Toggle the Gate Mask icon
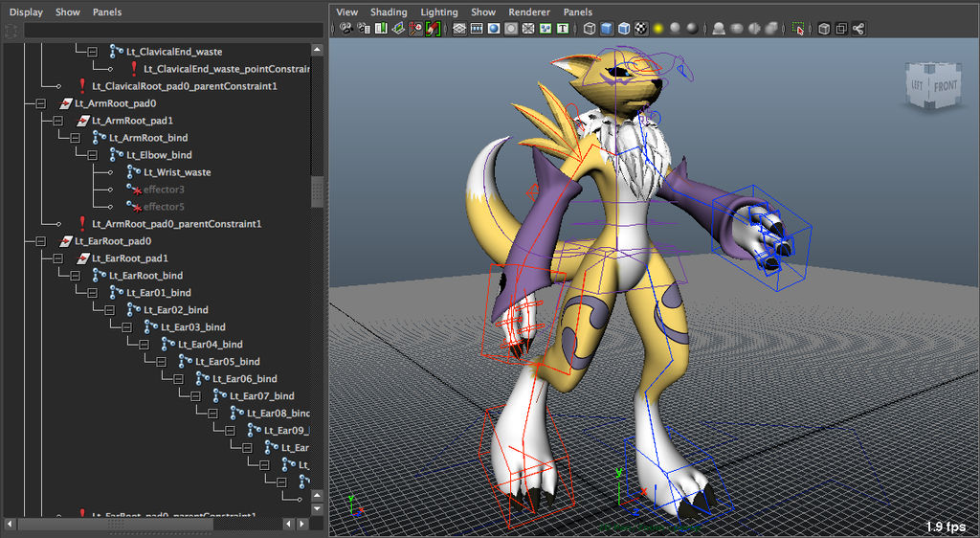Image resolution: width=980 pixels, height=538 pixels. pos(511,28)
